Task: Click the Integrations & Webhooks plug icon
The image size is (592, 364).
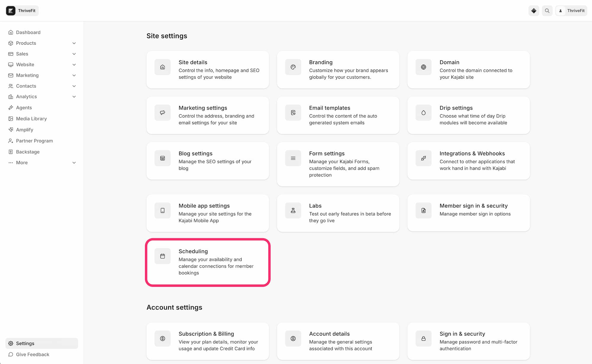Action: pyautogui.click(x=424, y=158)
